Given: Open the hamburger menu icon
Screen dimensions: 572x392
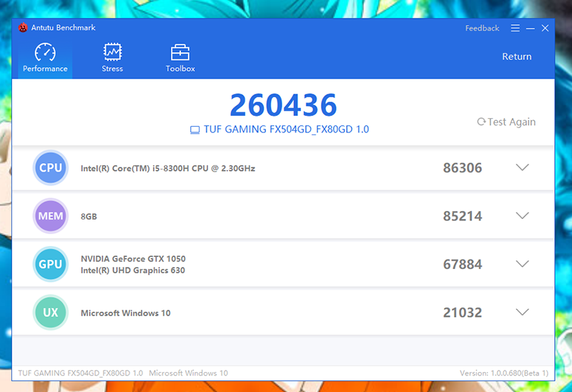Looking at the screenshot, I should tap(515, 28).
